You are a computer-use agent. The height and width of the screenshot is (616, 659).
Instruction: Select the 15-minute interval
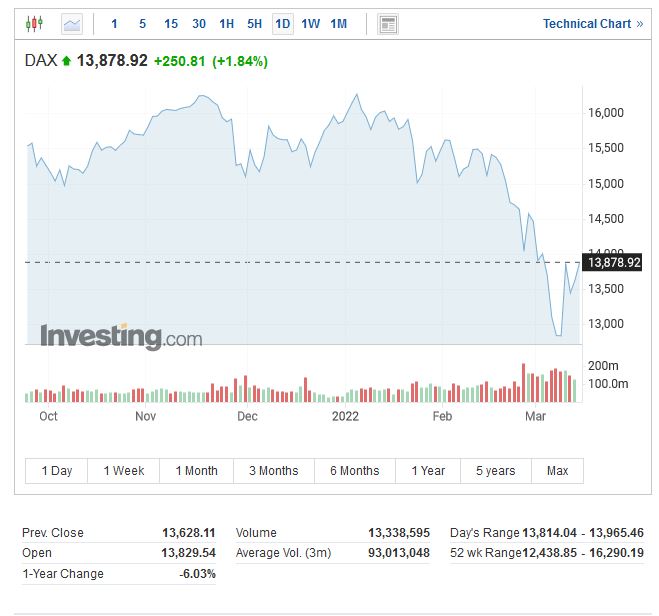coord(171,23)
